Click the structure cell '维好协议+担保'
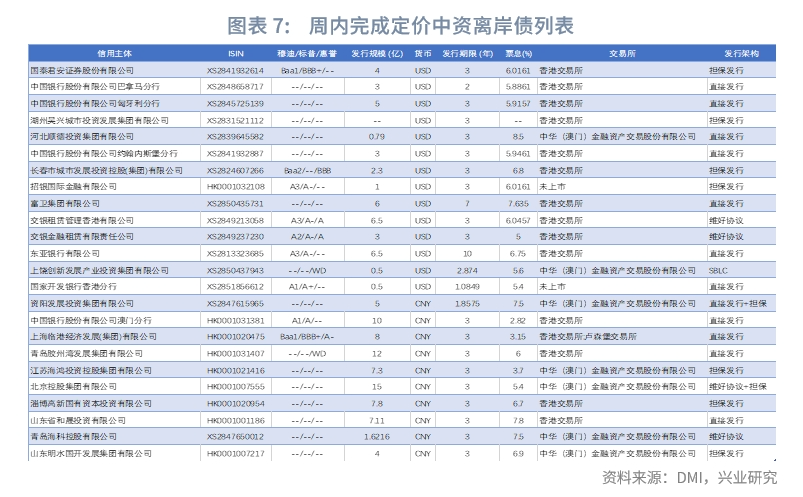This screenshot has width=803, height=497. pyautogui.click(x=738, y=386)
